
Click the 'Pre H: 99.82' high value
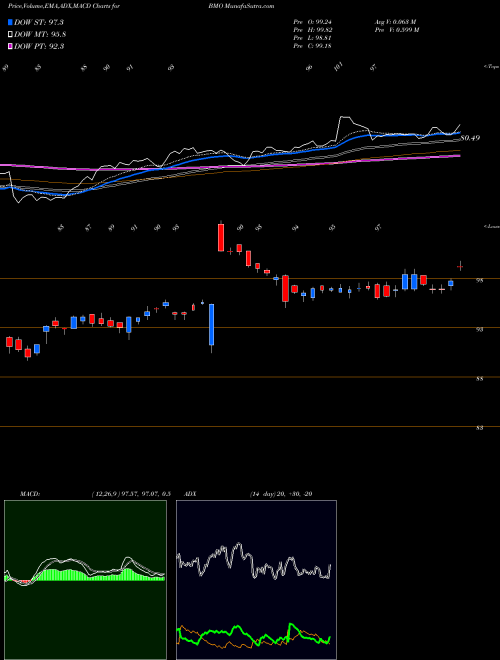(x=312, y=30)
